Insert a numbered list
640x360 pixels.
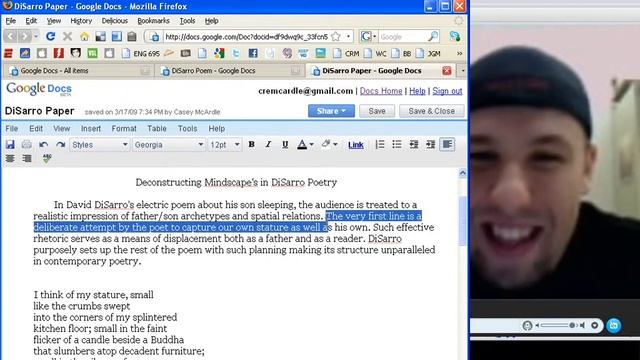point(380,144)
